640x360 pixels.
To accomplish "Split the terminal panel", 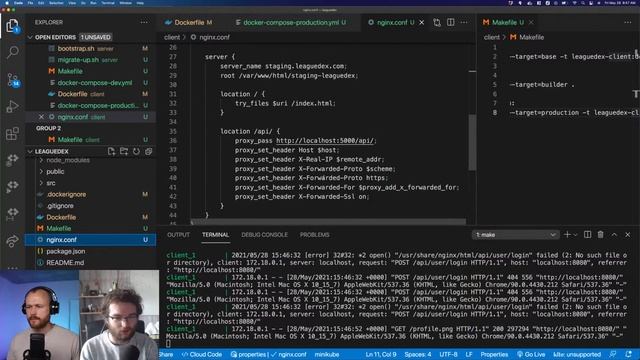I will click(587, 235).
